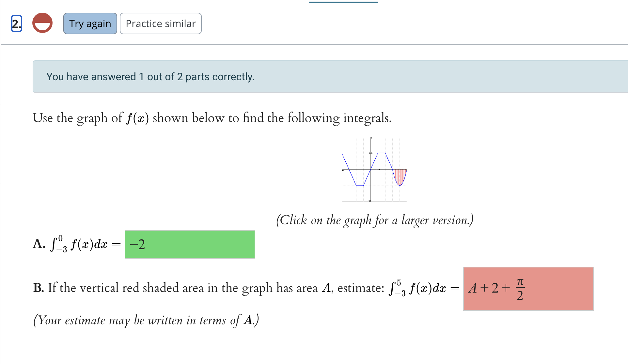Click the y-axis of the plotted graph
The width and height of the screenshot is (628, 364).
click(371, 153)
